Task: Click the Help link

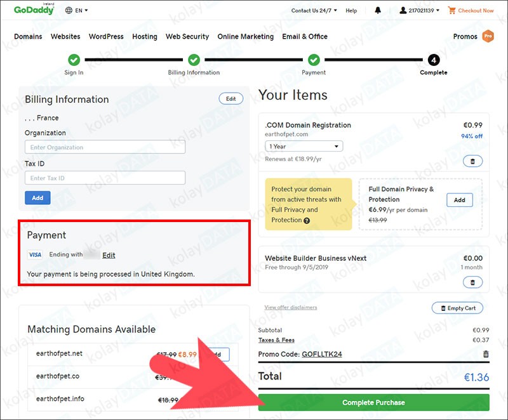Action: (x=351, y=10)
